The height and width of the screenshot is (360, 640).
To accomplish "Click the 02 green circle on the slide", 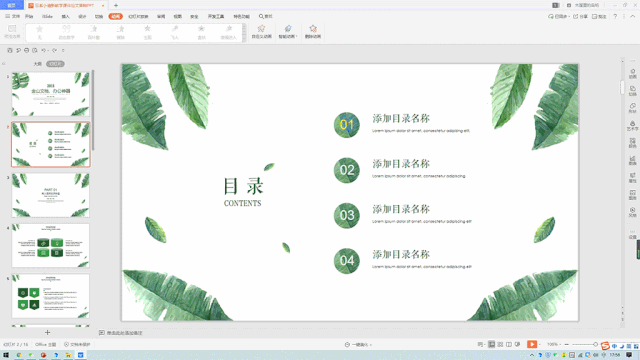I will pyautogui.click(x=347, y=170).
